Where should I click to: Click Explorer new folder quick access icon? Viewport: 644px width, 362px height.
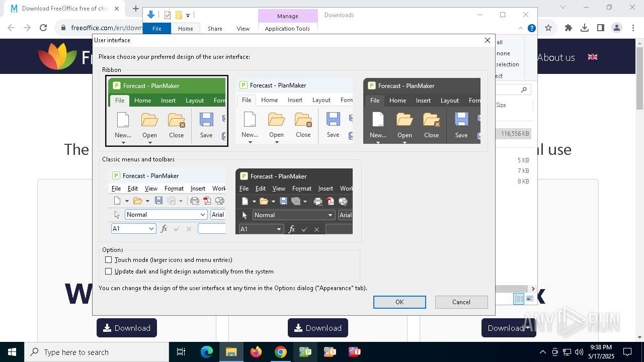(178, 15)
